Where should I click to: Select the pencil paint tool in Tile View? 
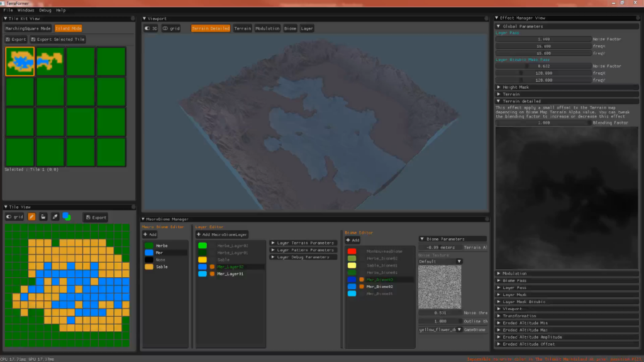click(x=31, y=217)
